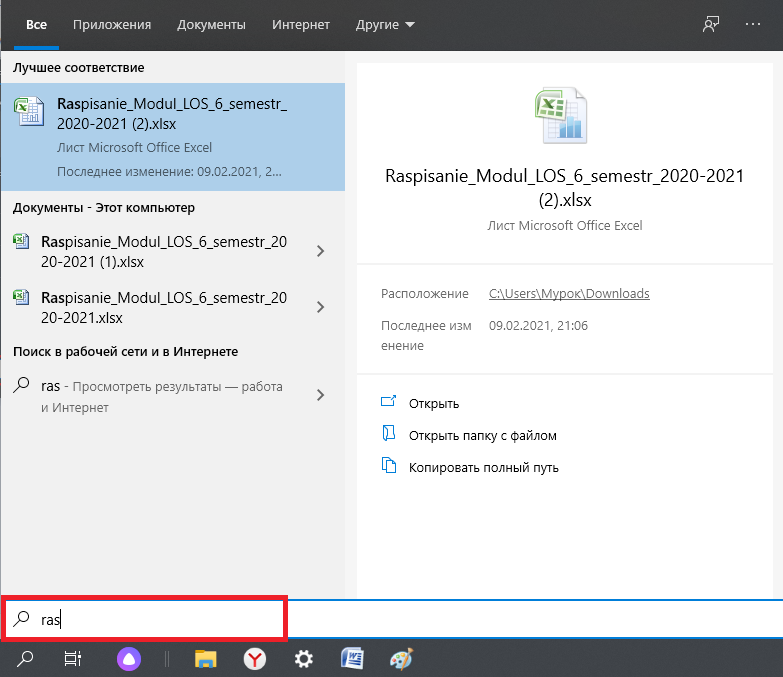Image resolution: width=783 pixels, height=677 pixels.
Task: Open Task View from the taskbar
Action: coord(73,659)
